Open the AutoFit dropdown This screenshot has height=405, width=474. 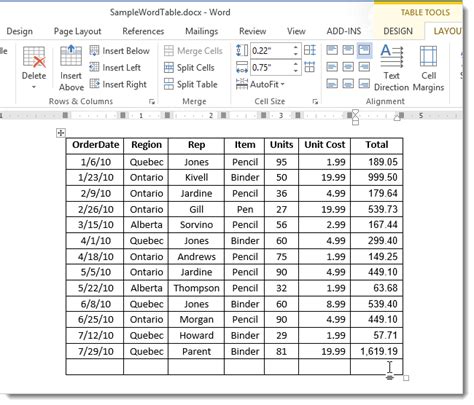[260, 84]
